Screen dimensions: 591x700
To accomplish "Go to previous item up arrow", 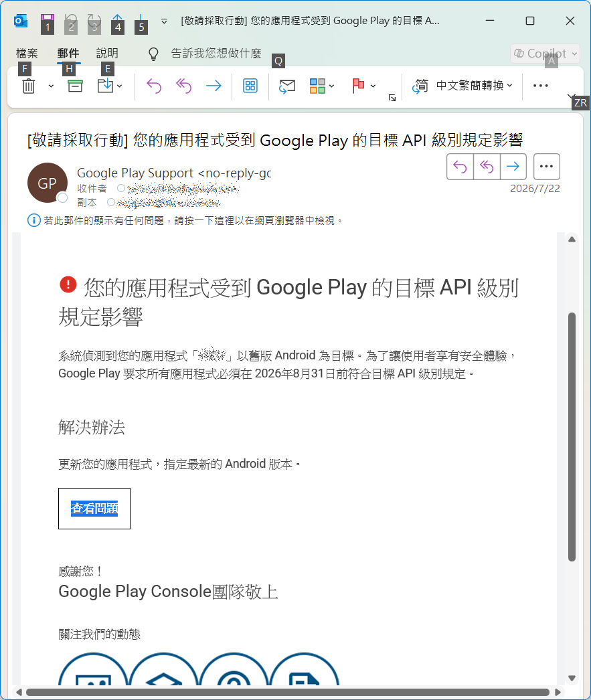I will (117, 21).
